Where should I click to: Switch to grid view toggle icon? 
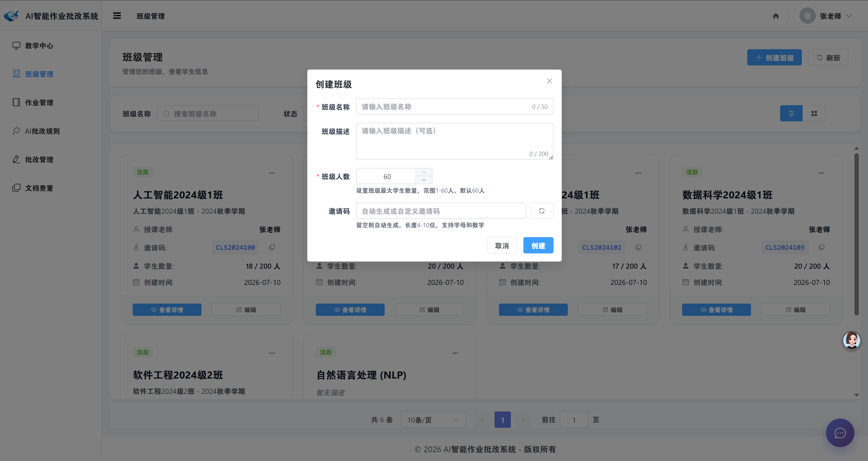[814, 114]
